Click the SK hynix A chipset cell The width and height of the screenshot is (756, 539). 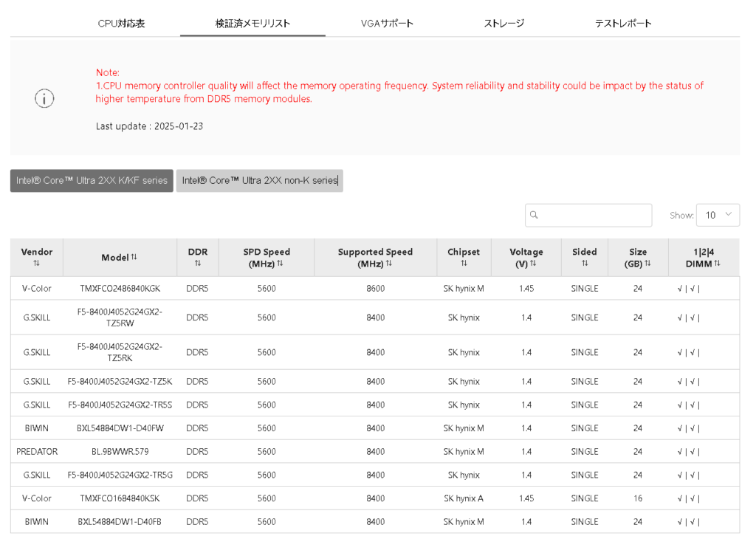click(x=464, y=498)
